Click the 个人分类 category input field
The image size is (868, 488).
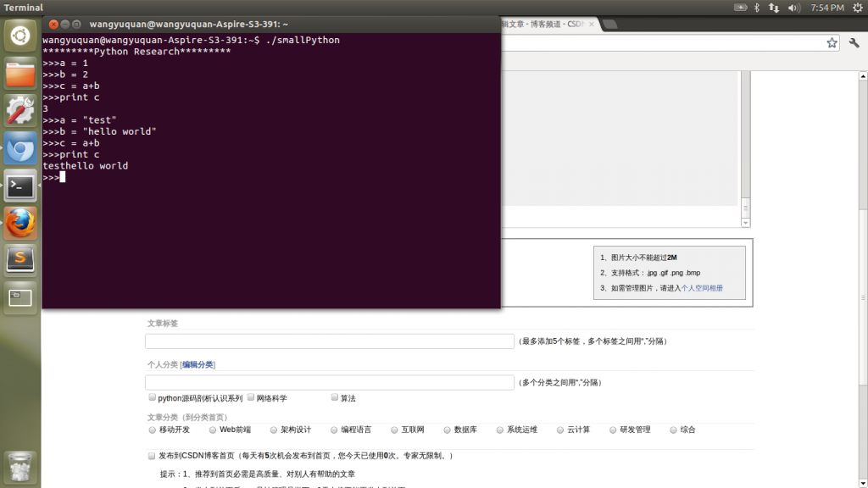click(x=330, y=382)
